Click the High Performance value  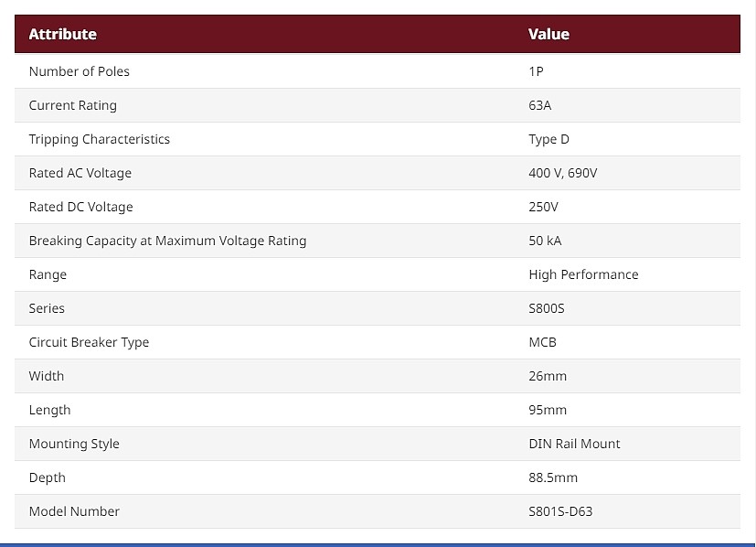[x=583, y=274]
